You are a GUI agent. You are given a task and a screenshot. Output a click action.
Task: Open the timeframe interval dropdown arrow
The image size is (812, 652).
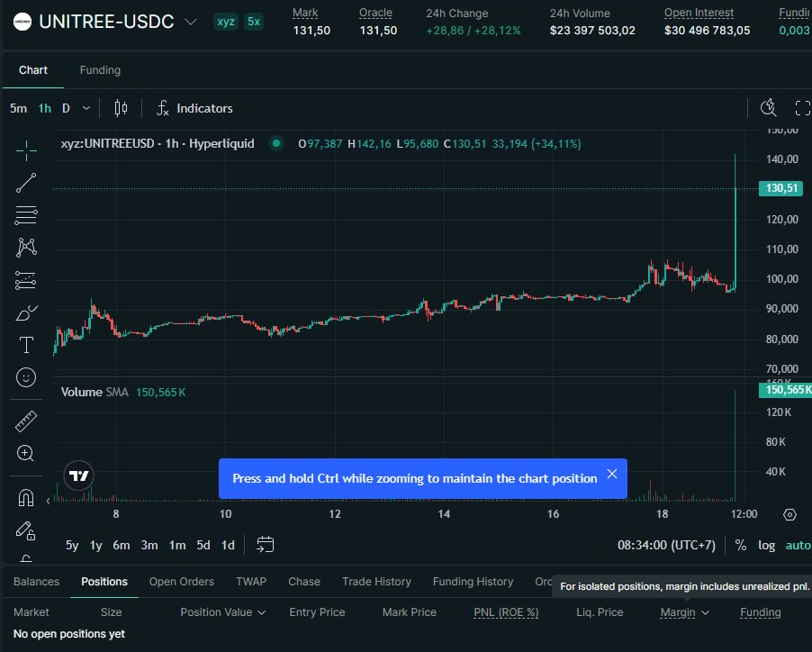(86, 108)
